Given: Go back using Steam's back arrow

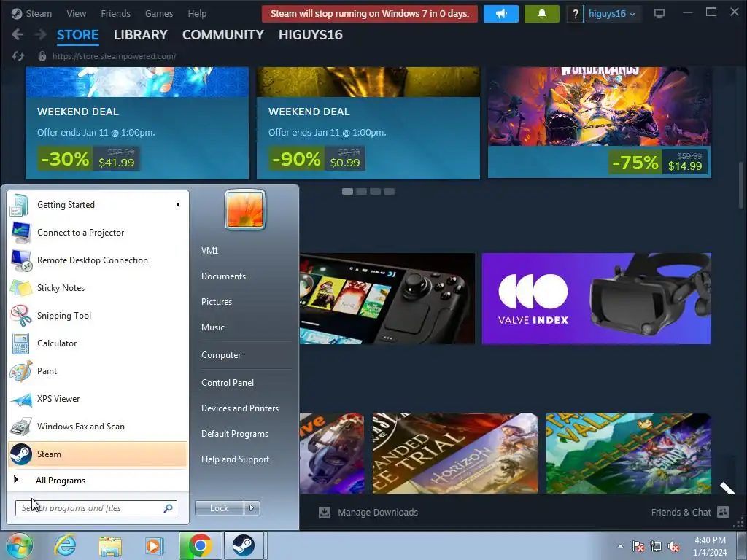Looking at the screenshot, I should 18,34.
